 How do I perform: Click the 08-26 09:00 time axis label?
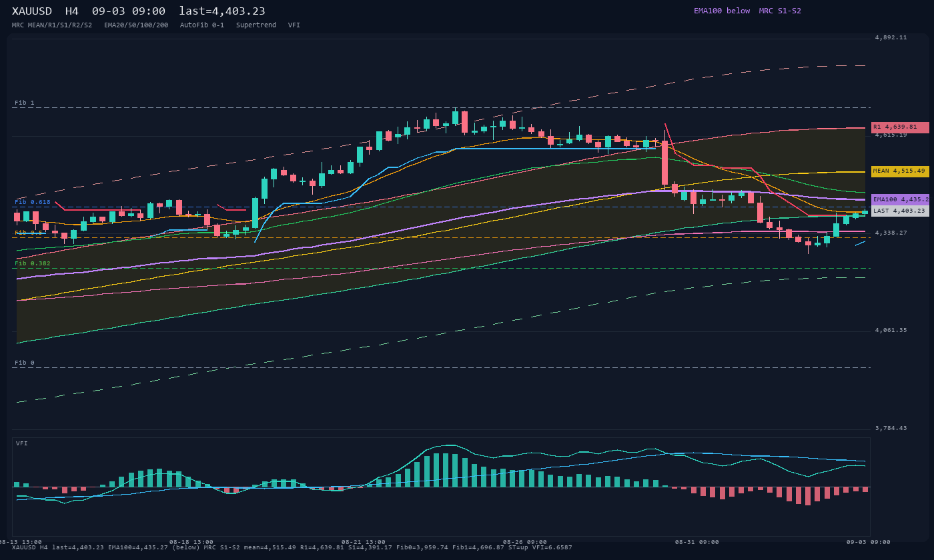[x=525, y=542]
